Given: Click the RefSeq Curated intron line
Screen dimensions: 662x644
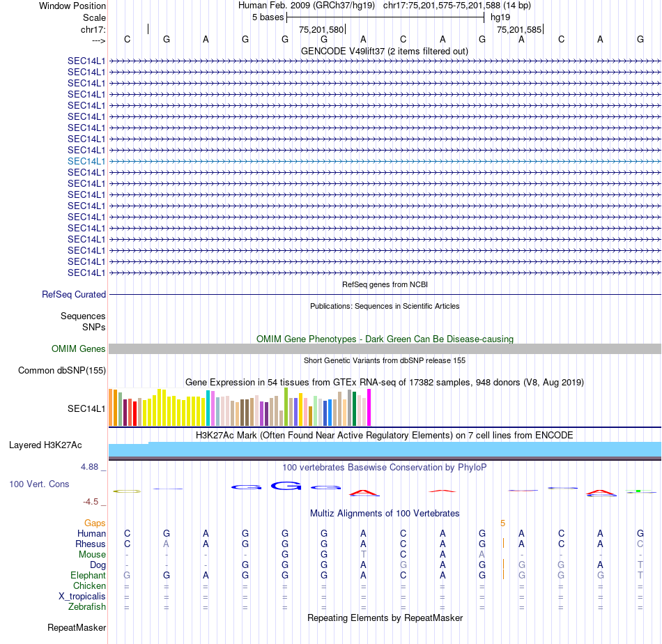Looking at the screenshot, I should (385, 294).
